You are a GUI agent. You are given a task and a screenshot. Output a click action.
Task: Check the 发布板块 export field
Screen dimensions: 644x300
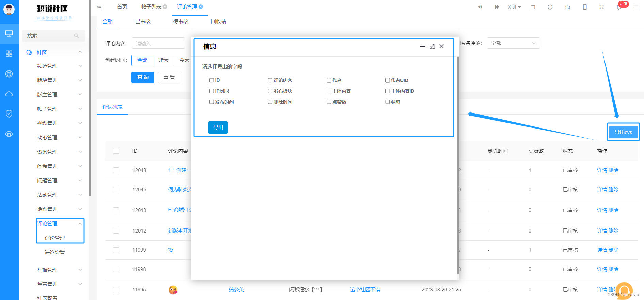(270, 91)
